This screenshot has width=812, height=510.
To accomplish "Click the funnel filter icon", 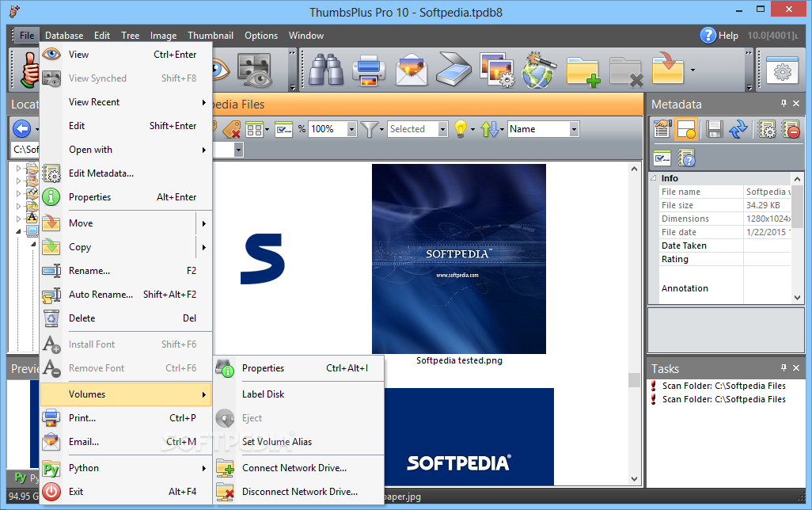I will [369, 129].
